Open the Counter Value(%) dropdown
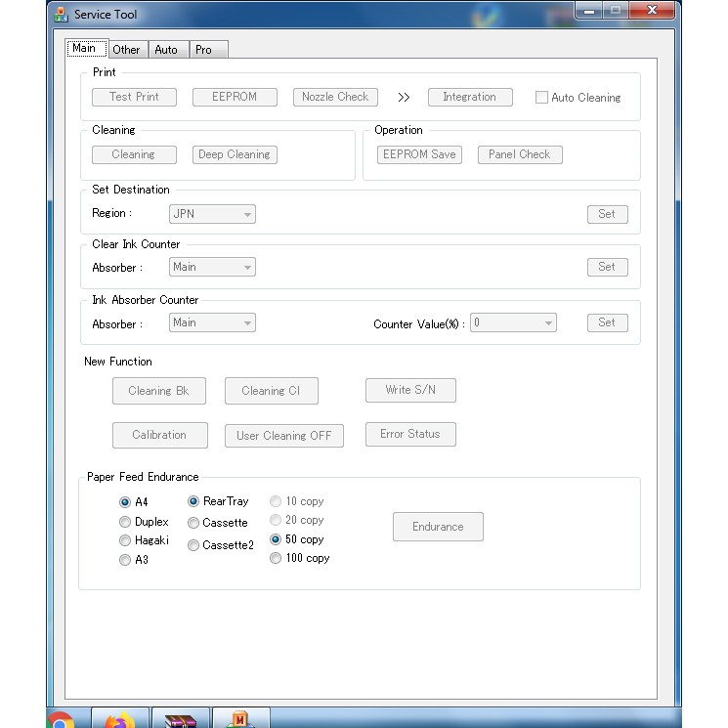This screenshot has height=728, width=728. point(513,322)
